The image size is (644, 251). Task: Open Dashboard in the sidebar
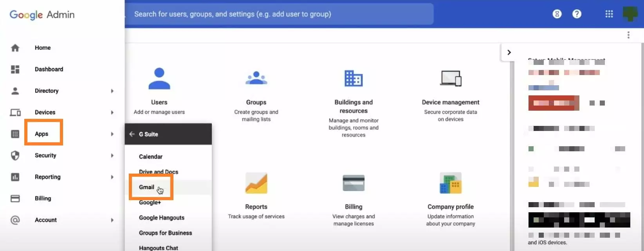(x=49, y=69)
